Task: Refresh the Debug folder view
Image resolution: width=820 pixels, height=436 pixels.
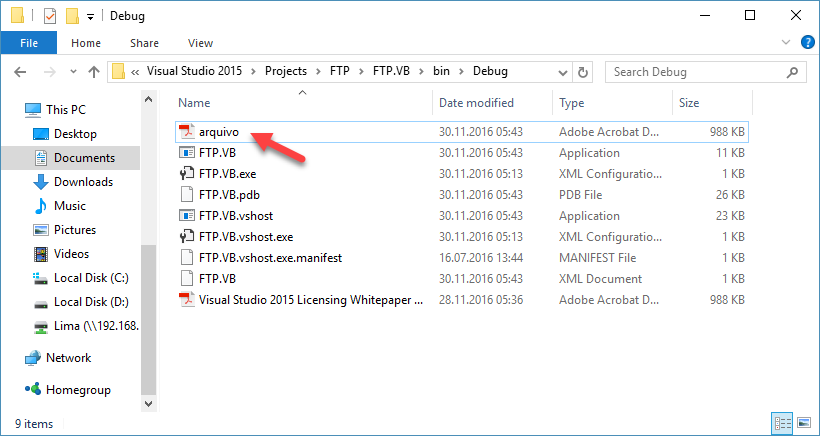Action: [x=583, y=72]
